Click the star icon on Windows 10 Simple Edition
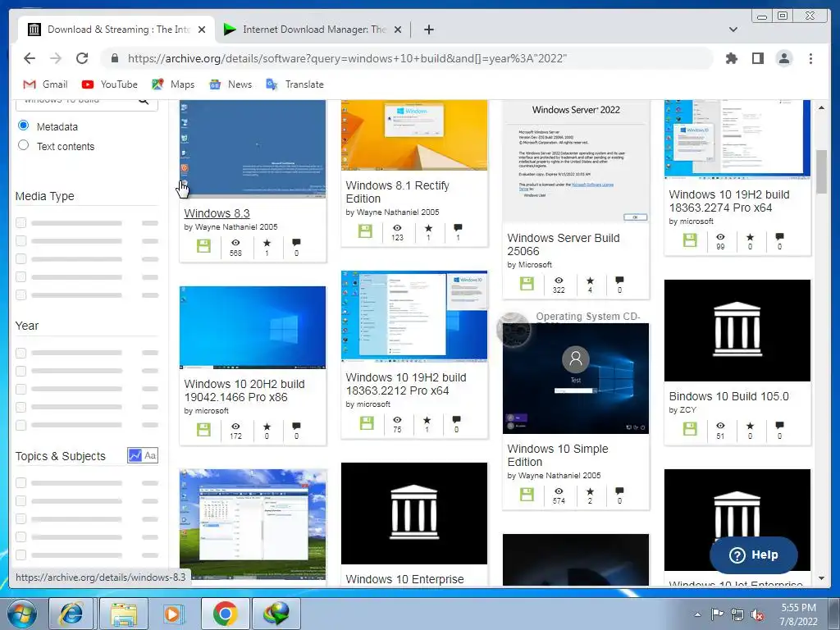The height and width of the screenshot is (630, 840). 590,491
